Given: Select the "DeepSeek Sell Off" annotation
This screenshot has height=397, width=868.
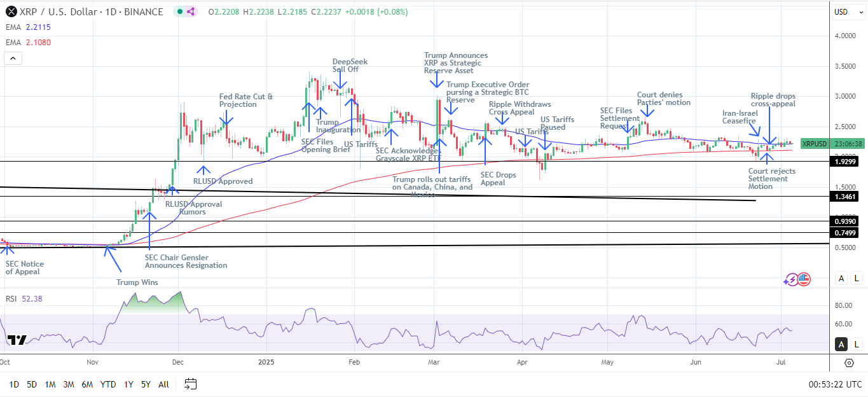Looking at the screenshot, I should 350,66.
